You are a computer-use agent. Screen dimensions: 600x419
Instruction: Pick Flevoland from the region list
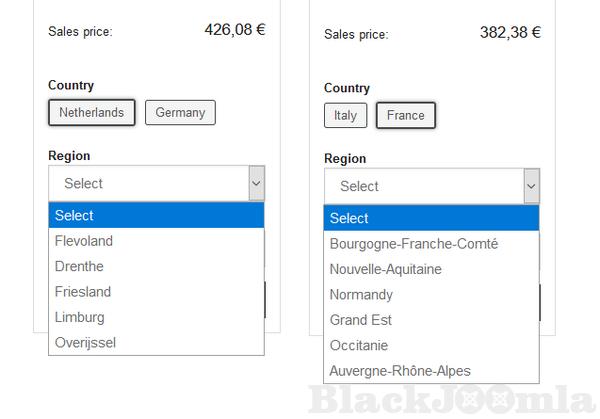coord(84,241)
